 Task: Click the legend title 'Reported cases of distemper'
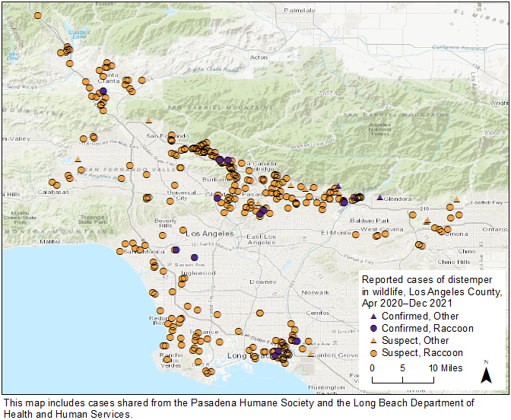pos(427,280)
